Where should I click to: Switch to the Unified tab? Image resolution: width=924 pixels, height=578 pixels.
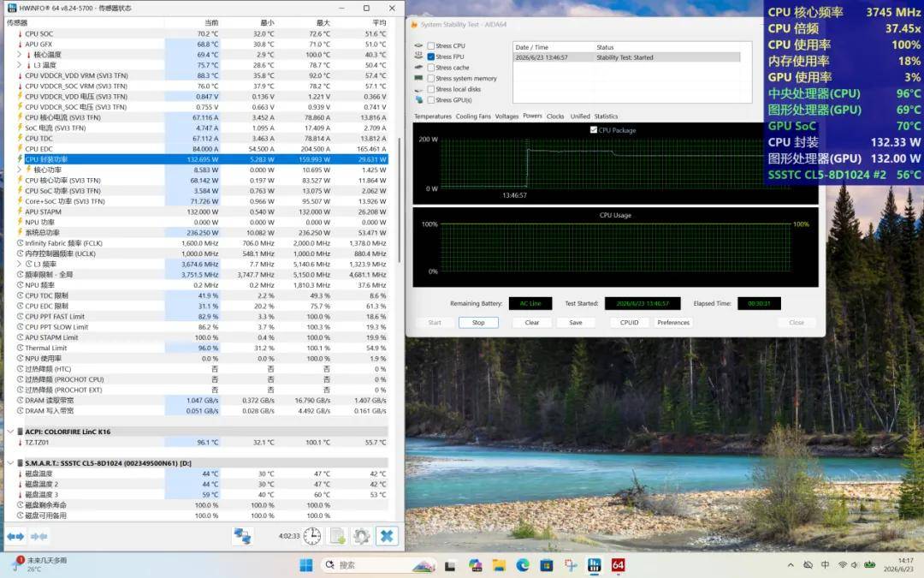[x=580, y=116]
